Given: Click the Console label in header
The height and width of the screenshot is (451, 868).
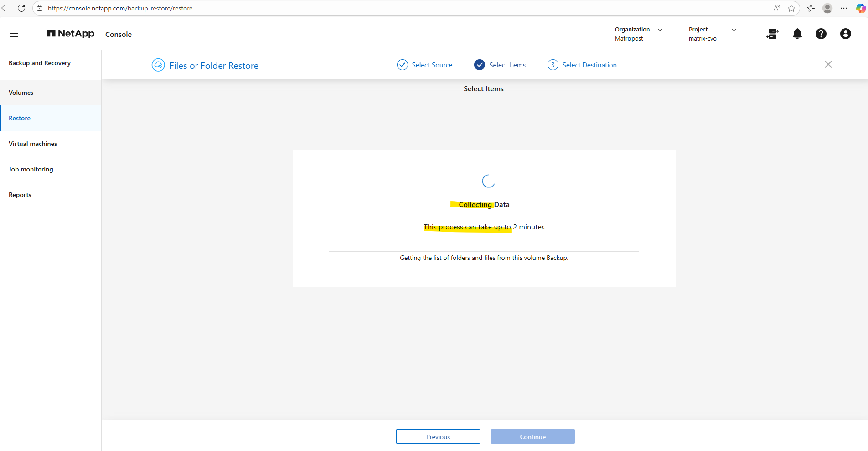Looking at the screenshot, I should [119, 34].
